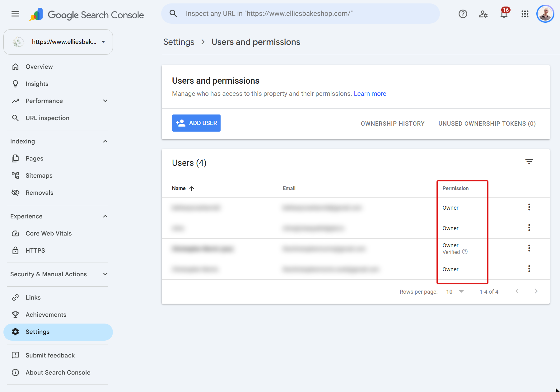Click Submit feedback
560x392 pixels.
click(58, 355)
